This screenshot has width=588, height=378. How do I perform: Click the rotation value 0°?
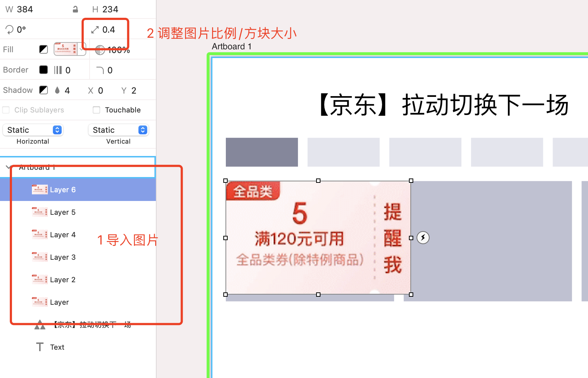(x=21, y=30)
